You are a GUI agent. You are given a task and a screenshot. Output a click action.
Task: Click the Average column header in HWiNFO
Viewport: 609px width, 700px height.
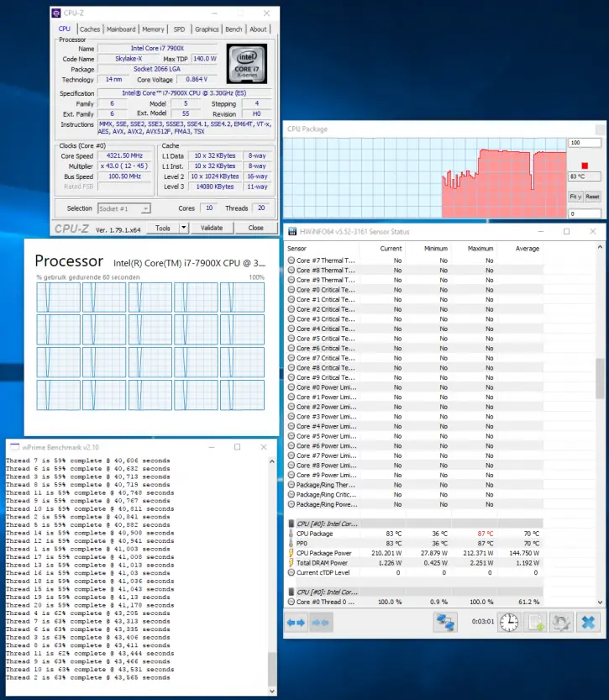[x=528, y=248]
